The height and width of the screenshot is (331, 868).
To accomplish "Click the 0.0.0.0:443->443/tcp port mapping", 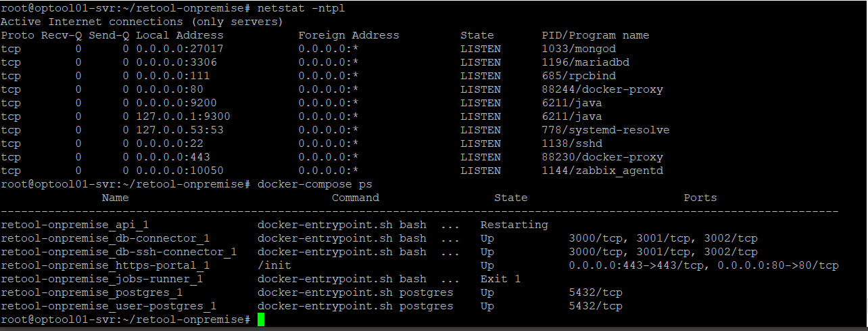I will click(x=636, y=265).
